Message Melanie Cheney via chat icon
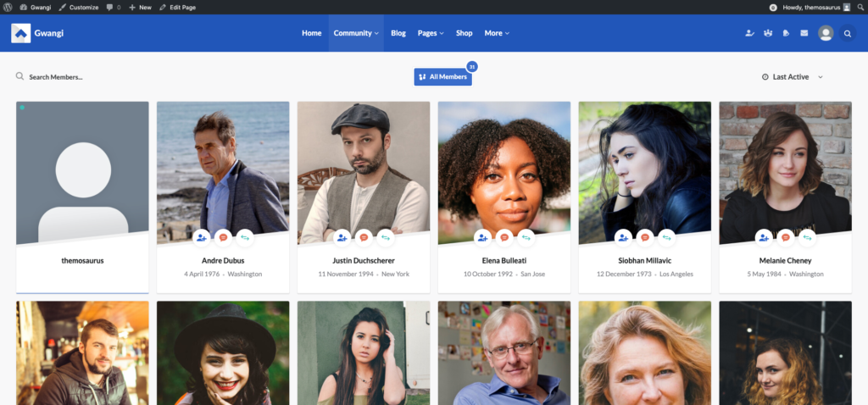 coord(786,237)
